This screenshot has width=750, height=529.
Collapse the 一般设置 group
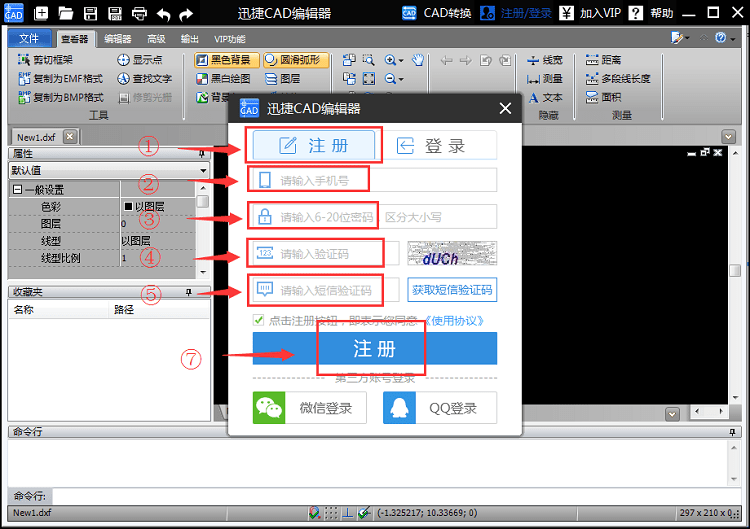point(17,190)
